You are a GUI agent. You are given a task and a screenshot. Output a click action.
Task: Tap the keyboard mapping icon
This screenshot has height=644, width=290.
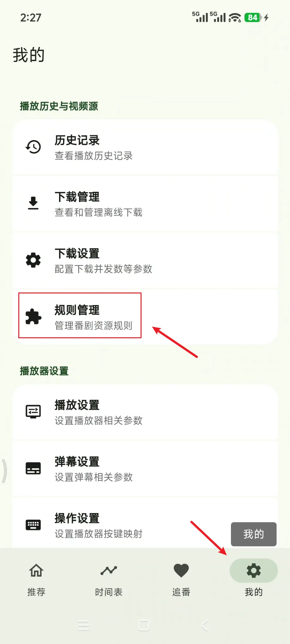pos(33,525)
